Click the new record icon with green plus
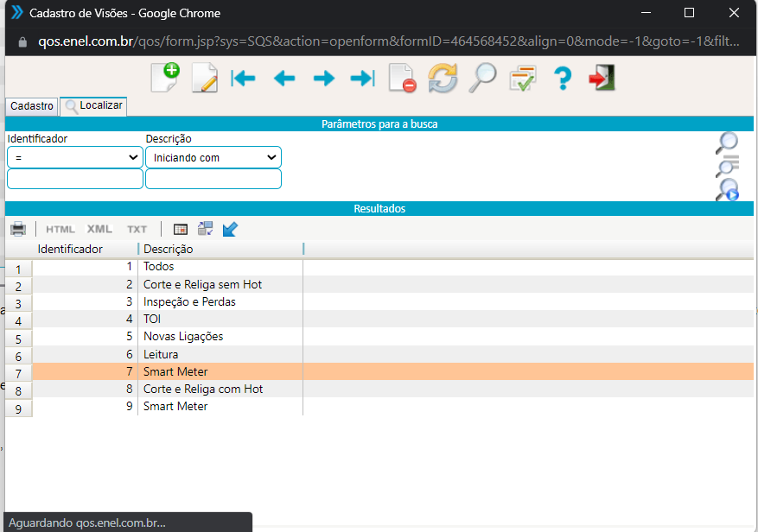Screen dimensions: 758x532 164,78
